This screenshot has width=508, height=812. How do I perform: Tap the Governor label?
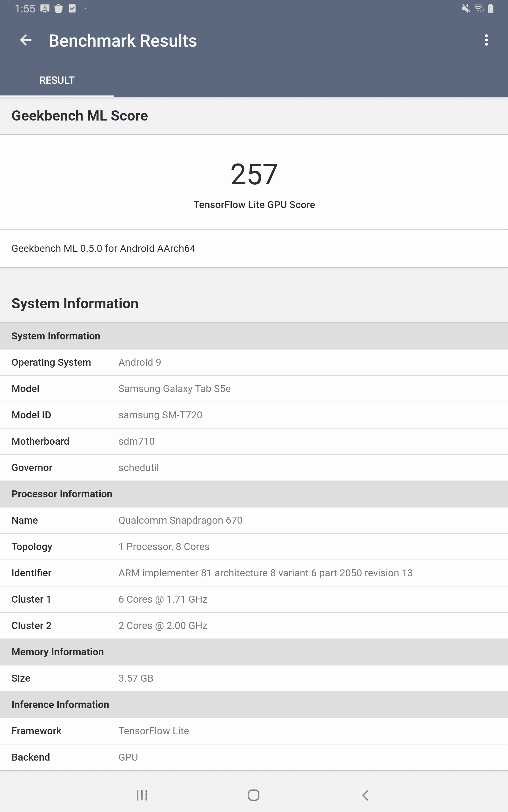[x=32, y=468]
